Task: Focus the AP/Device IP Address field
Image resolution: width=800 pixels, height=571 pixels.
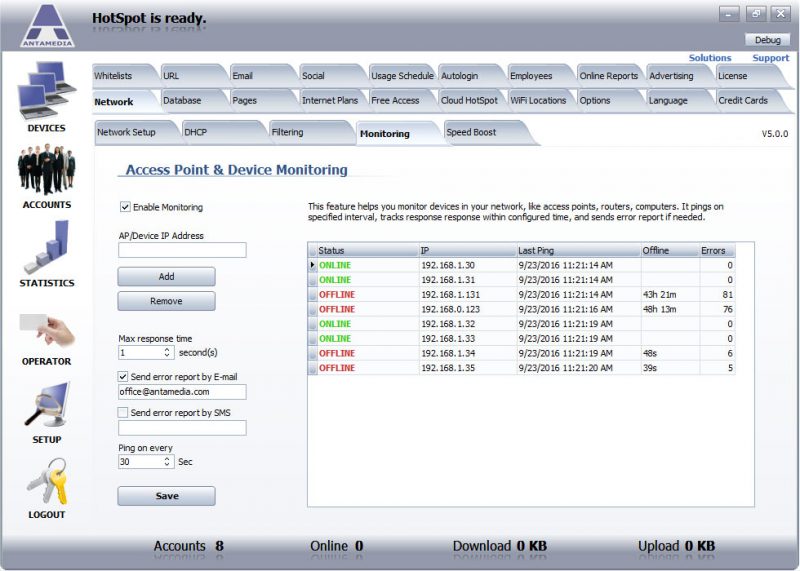Action: [x=182, y=250]
